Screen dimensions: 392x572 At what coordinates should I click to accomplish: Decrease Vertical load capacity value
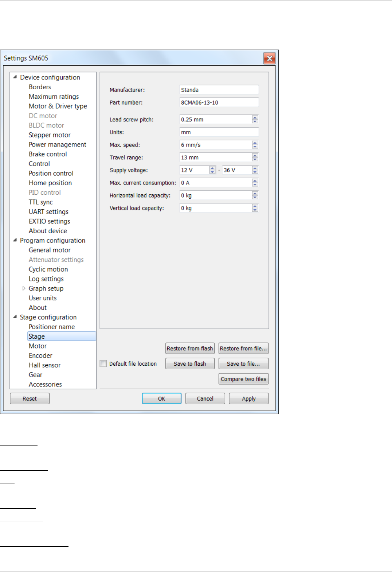[255, 210]
